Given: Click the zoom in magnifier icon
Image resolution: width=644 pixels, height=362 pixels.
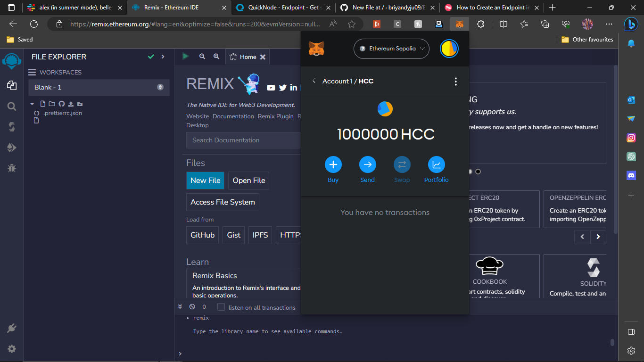Looking at the screenshot, I should click(216, 57).
